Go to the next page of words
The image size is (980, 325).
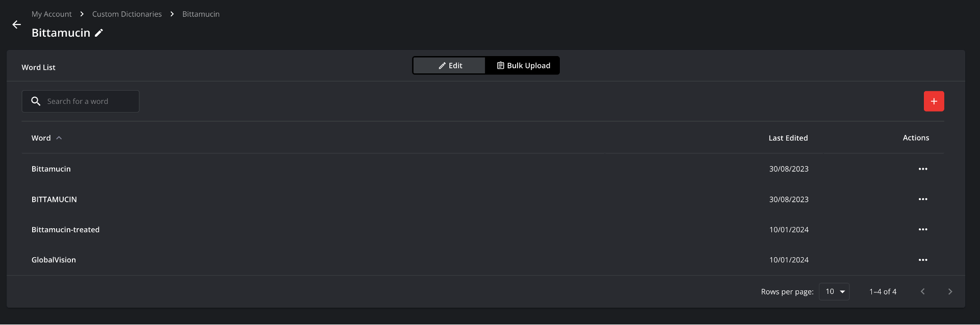point(949,292)
